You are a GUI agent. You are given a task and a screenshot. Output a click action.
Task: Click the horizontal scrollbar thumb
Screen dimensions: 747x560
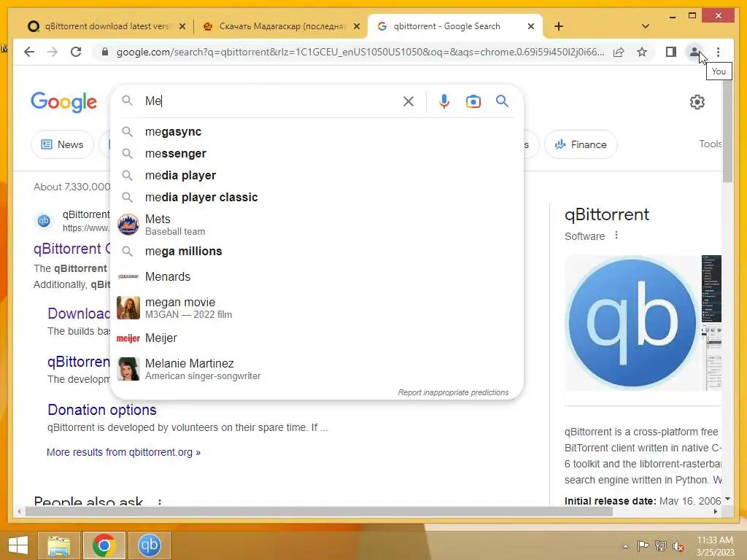[319, 512]
